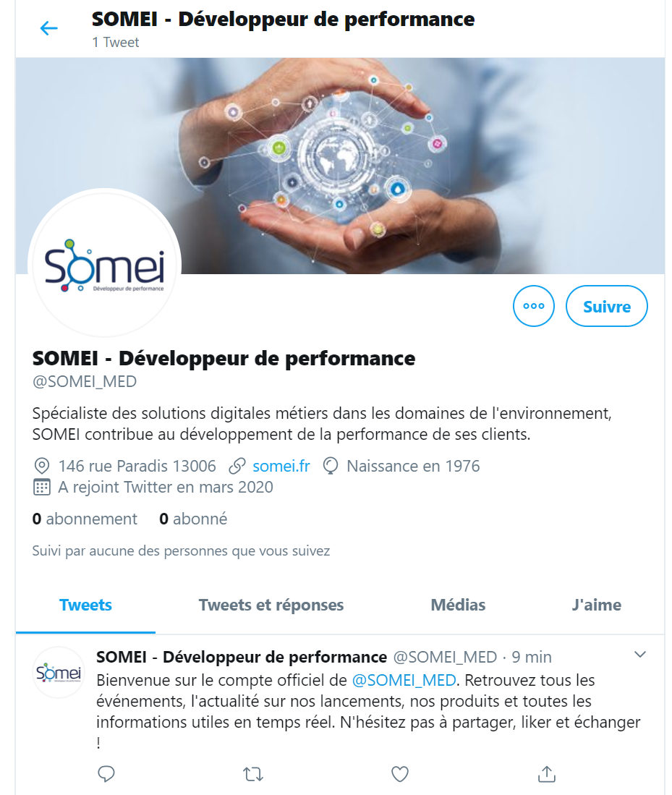Open the three-dots more options button
This screenshot has height=795, width=672.
(x=533, y=306)
